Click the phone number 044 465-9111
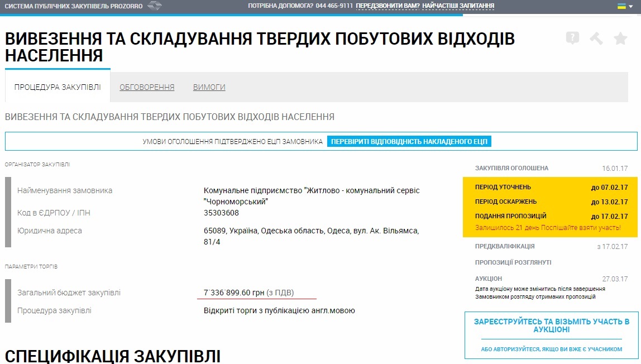The width and height of the screenshot is (641, 364). coord(334,6)
